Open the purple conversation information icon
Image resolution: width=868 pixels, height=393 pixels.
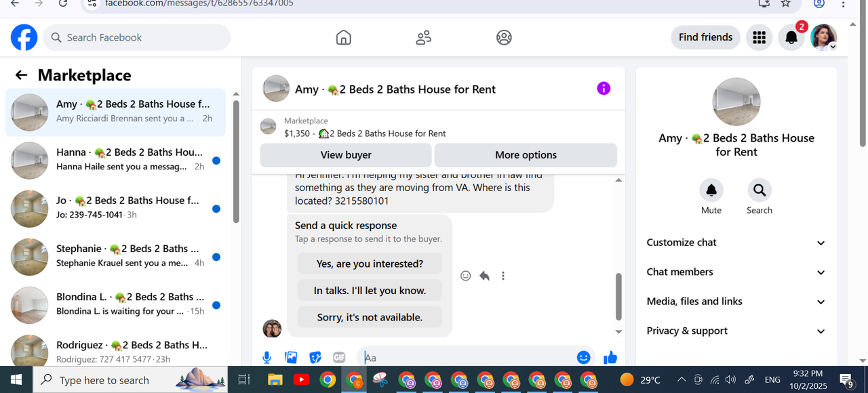pos(604,89)
